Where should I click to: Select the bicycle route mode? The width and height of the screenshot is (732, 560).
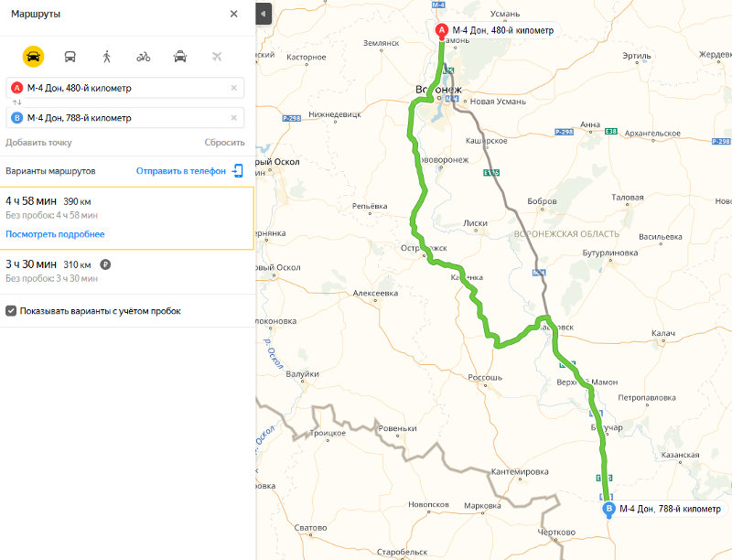(x=144, y=57)
